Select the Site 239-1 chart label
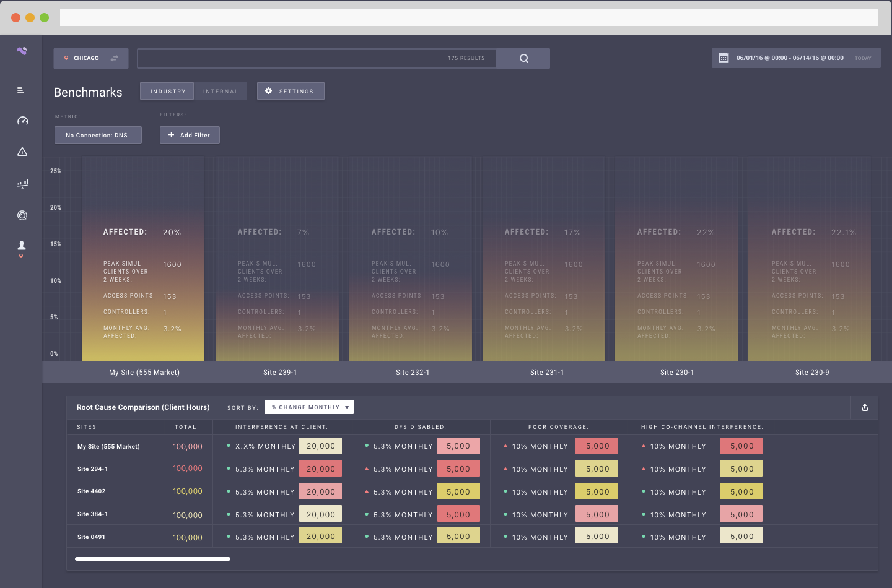The width and height of the screenshot is (892, 588). tap(280, 373)
